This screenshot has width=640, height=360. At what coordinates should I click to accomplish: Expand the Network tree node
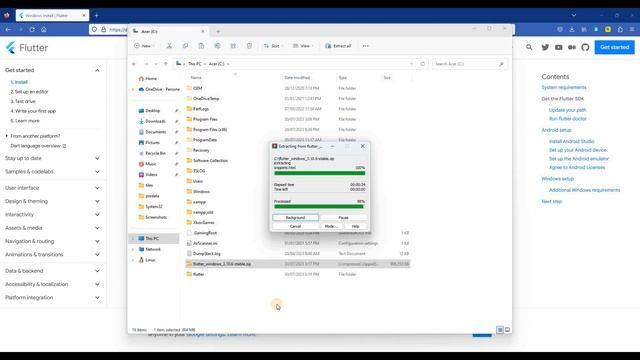tap(133, 249)
